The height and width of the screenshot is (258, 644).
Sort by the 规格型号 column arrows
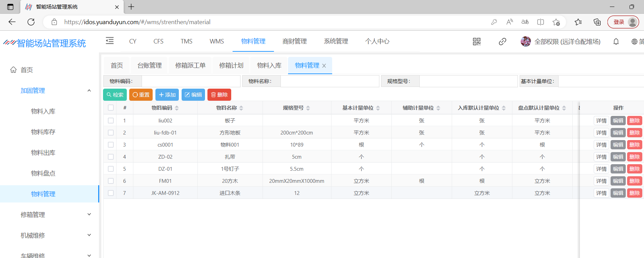click(308, 108)
